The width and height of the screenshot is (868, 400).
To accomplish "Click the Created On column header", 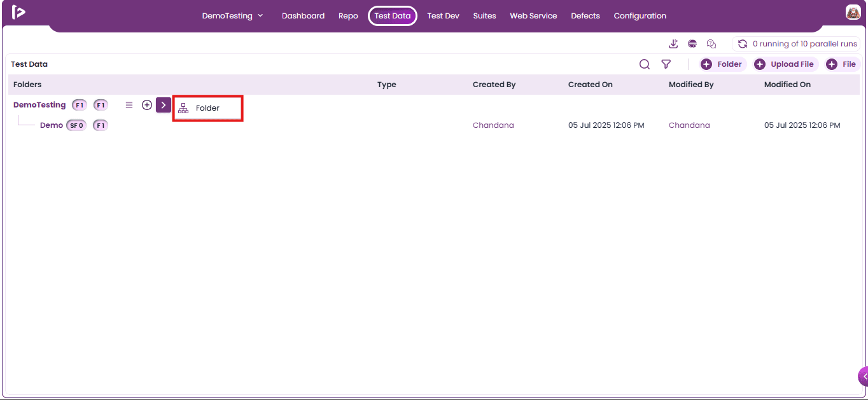I will pos(591,85).
